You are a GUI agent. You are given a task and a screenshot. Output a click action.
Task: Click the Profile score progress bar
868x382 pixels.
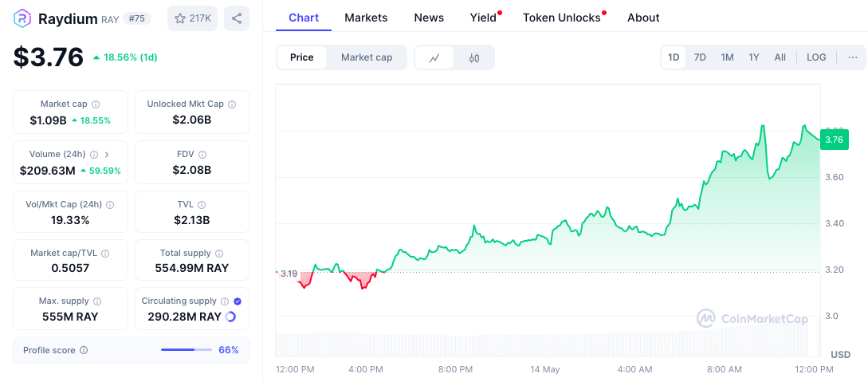click(186, 350)
